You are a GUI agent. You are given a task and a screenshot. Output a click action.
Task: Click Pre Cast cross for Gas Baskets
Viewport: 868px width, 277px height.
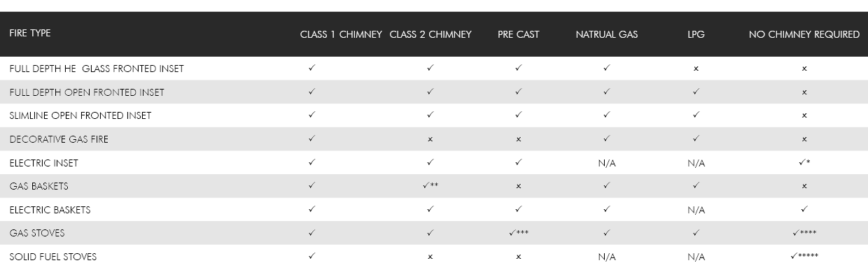pyautogui.click(x=519, y=186)
